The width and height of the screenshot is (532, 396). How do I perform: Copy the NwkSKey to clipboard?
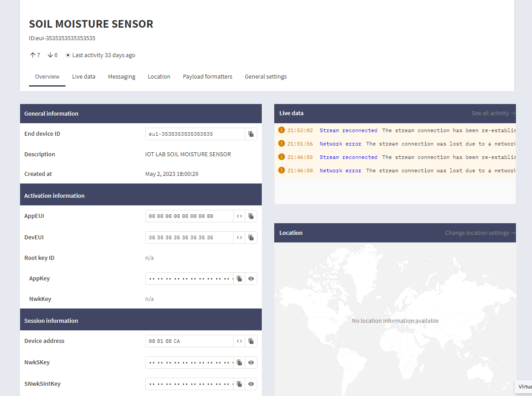coord(239,362)
